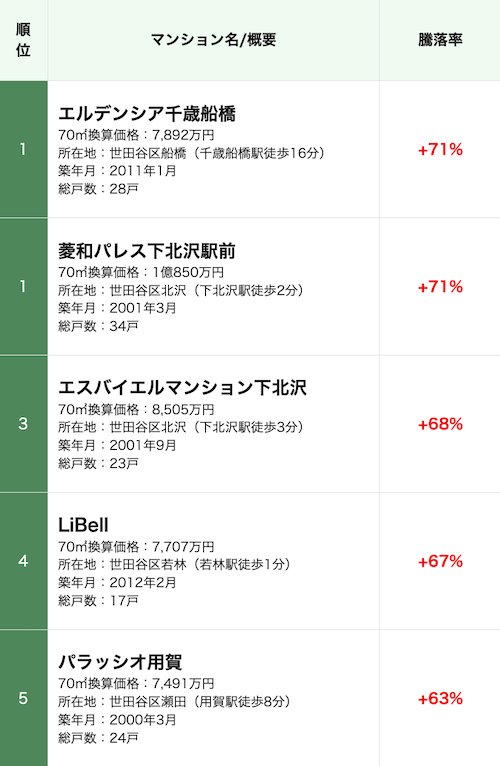Click the rank 4 green cell
This screenshot has height=766, width=500.
23,561
